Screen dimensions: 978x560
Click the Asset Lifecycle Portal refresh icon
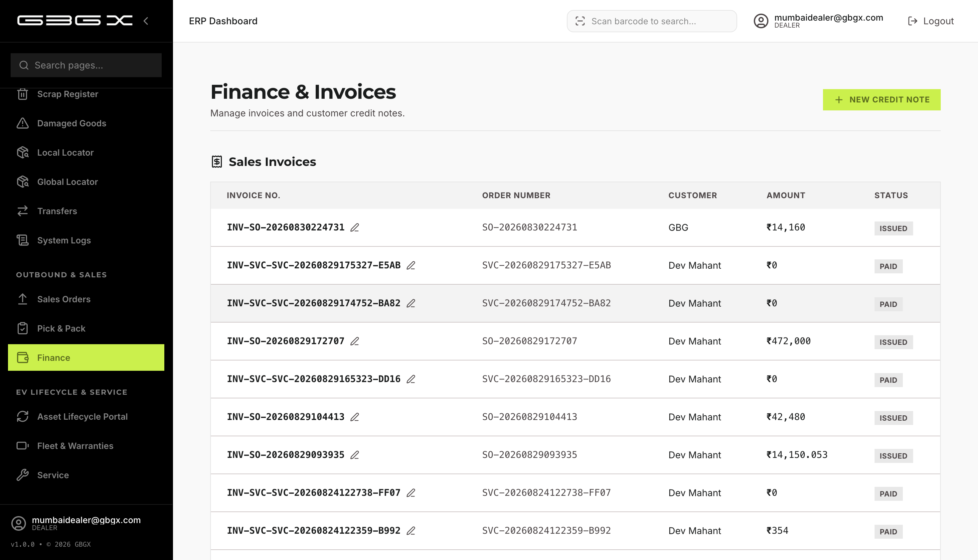[x=23, y=416]
